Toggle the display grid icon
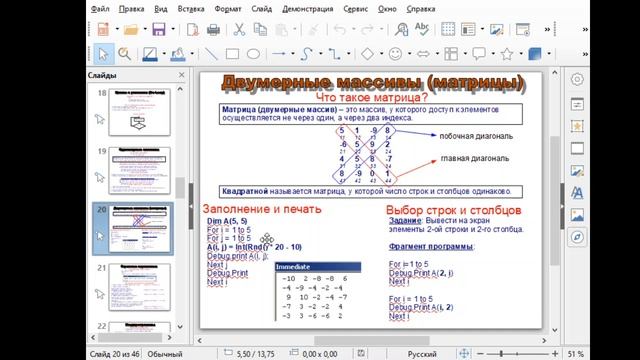640x360 pixels. tap(448, 29)
